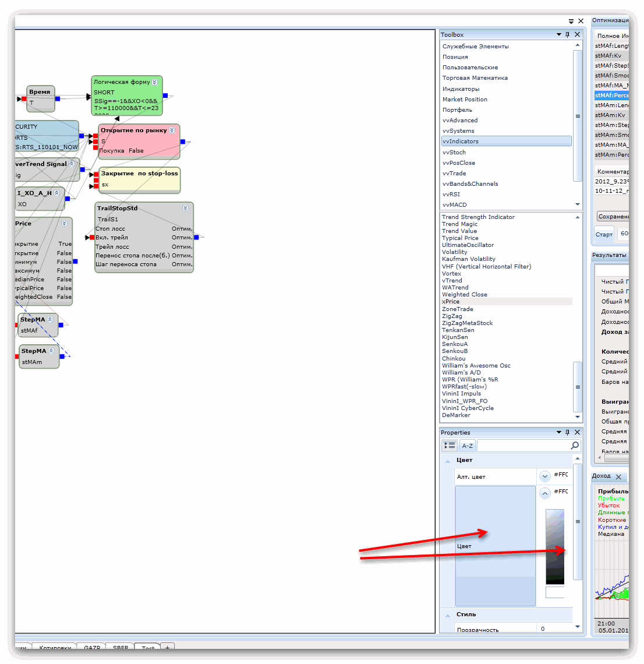The width and height of the screenshot is (644, 664).
Task: Click the I_XO_A_H blue output port
Action: coord(68,198)
